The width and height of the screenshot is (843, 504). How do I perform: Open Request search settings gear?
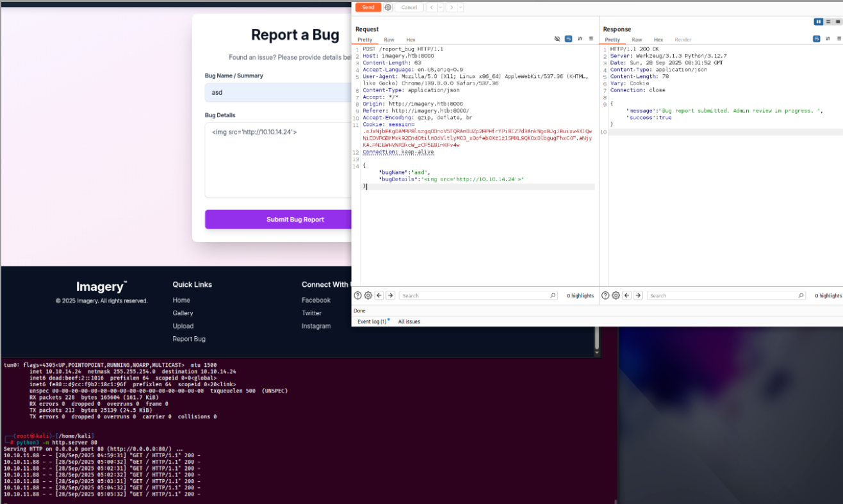(x=368, y=296)
